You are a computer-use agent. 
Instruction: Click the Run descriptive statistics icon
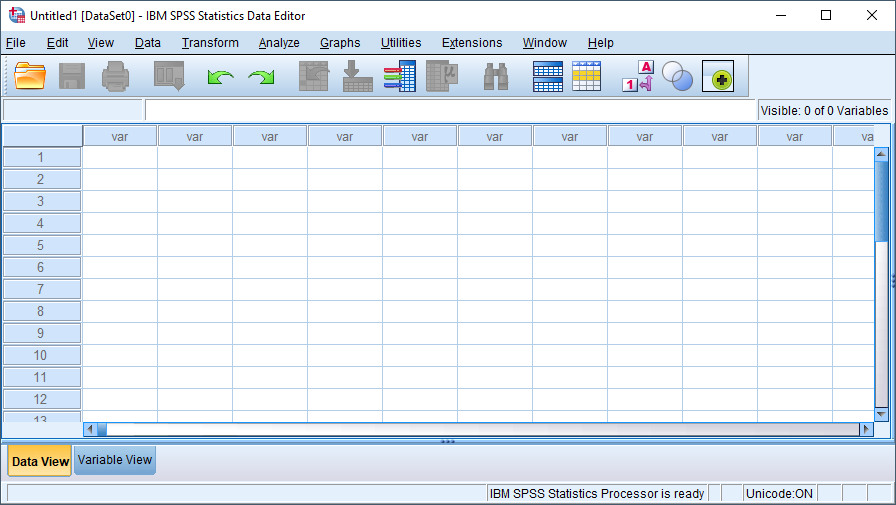(x=442, y=76)
